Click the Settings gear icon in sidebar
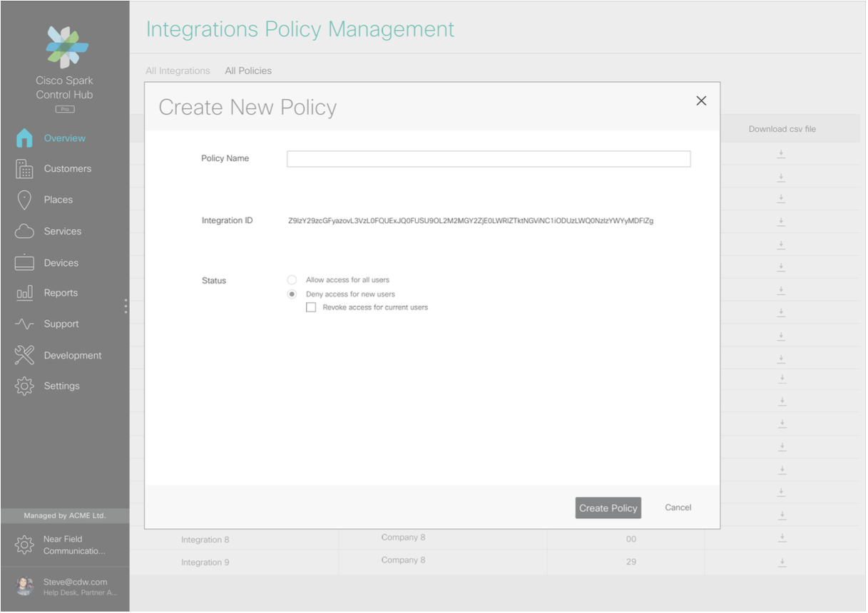 [24, 386]
